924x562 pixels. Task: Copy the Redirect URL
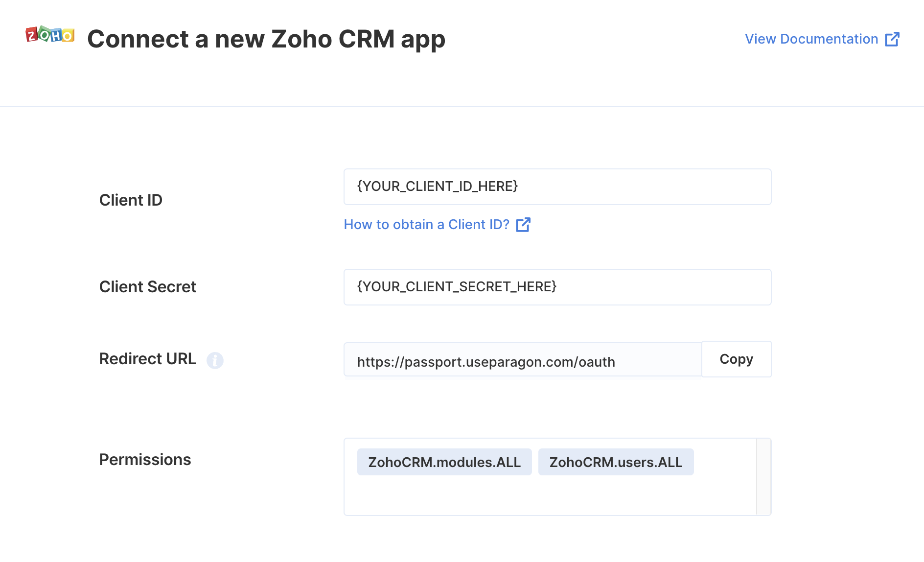737,359
